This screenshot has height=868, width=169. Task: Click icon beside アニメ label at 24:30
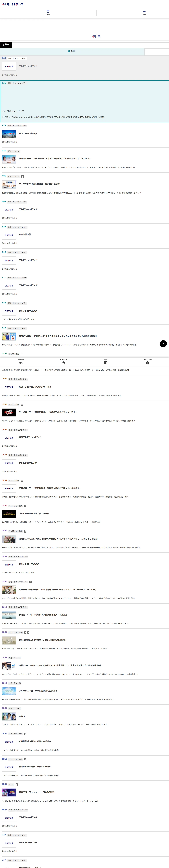[x=16, y=784]
